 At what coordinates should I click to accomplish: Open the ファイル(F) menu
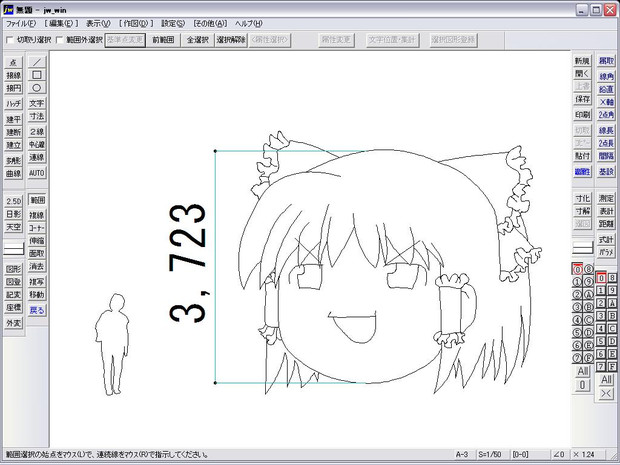click(21, 24)
